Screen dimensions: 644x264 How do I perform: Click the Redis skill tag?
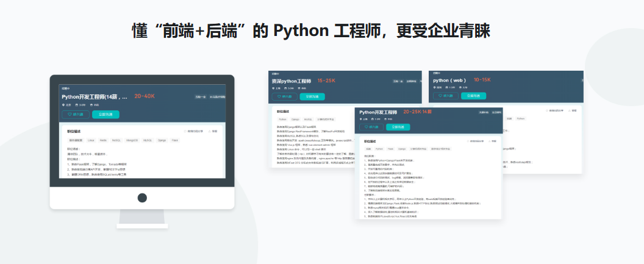click(x=103, y=140)
